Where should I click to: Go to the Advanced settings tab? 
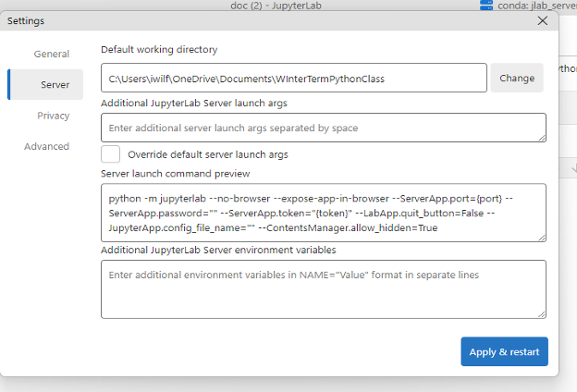click(47, 146)
